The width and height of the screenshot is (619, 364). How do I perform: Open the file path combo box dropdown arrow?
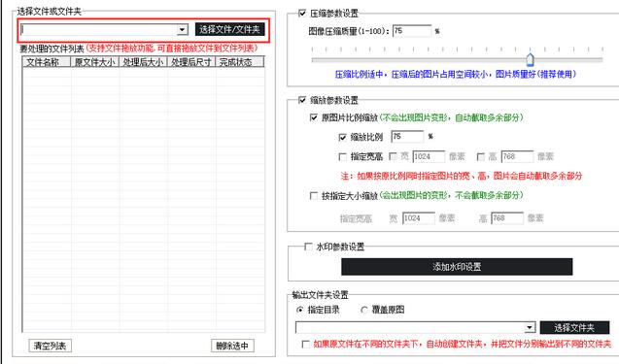tap(182, 29)
